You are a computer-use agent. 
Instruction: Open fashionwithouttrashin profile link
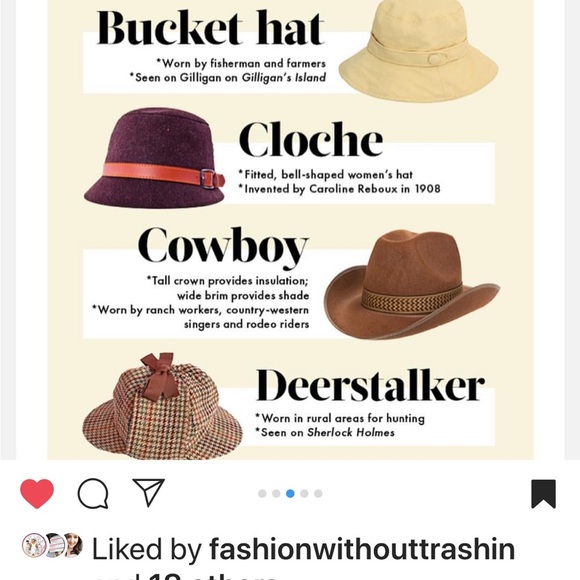click(x=362, y=549)
